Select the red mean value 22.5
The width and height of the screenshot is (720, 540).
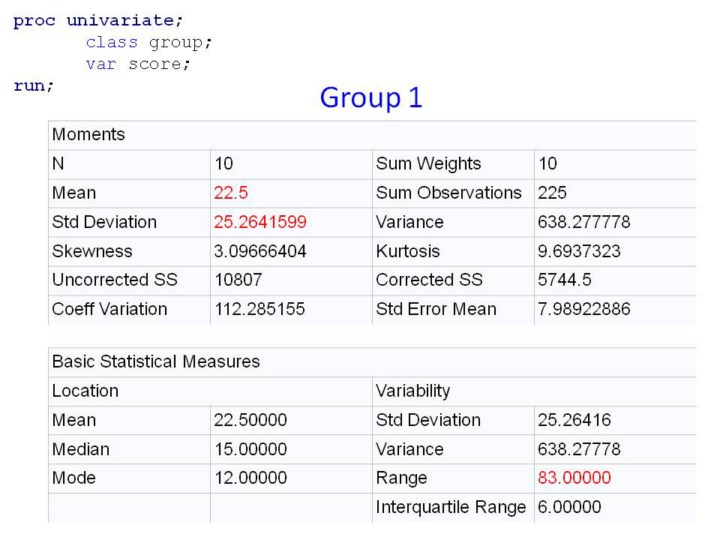point(231,193)
